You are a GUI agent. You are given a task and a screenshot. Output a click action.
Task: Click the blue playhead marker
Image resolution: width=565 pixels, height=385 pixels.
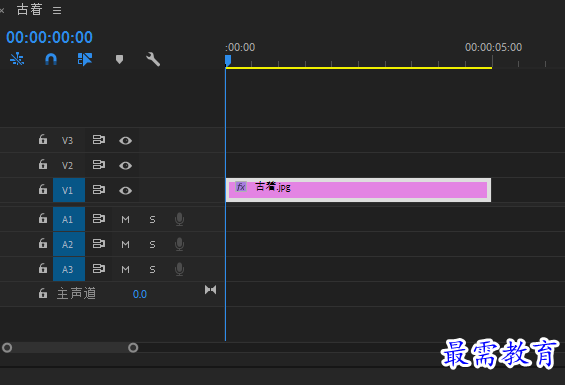(228, 60)
